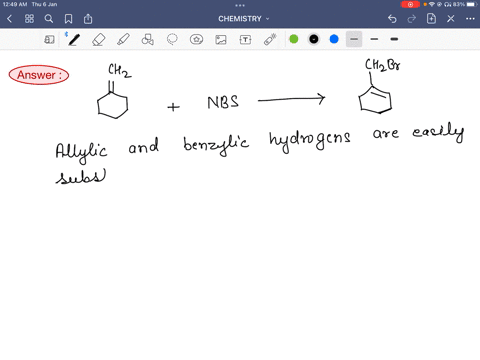480x360 pixels.
Task: Open the more options menu
Action: (470, 19)
